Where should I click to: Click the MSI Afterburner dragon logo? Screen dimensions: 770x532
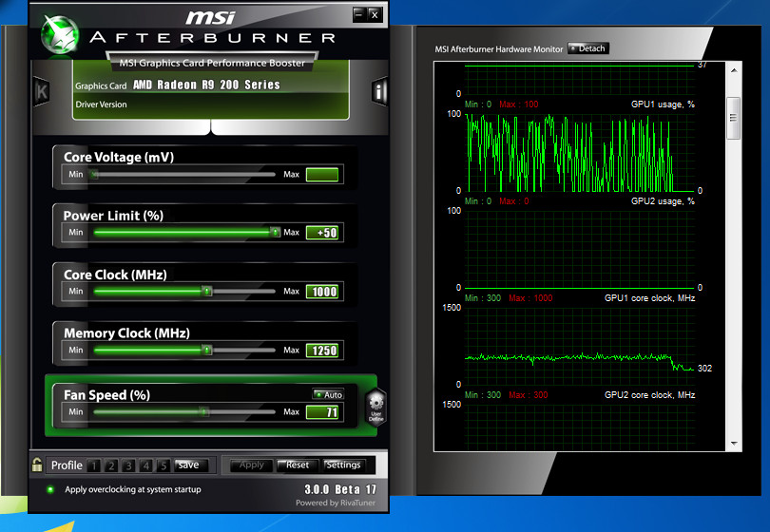click(60, 34)
